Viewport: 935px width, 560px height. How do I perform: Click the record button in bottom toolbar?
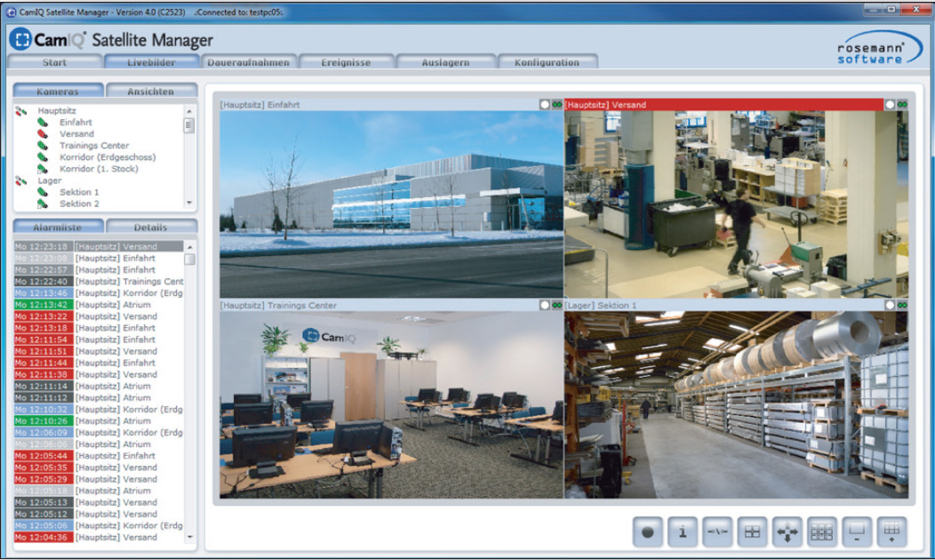pos(648,532)
